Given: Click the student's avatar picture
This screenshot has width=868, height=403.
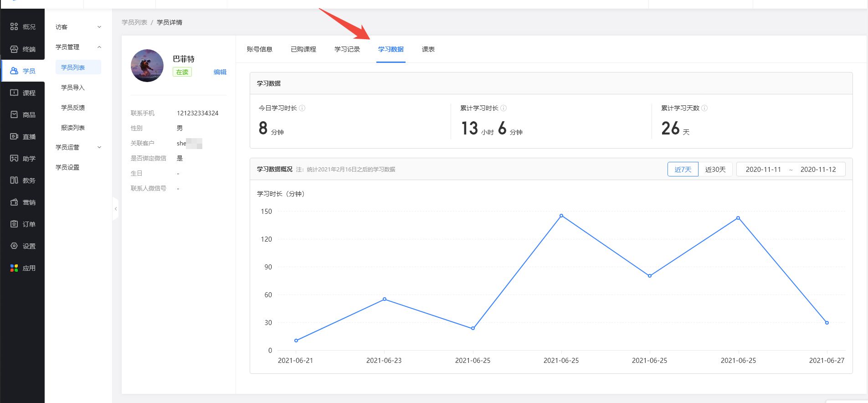Looking at the screenshot, I should coord(147,66).
